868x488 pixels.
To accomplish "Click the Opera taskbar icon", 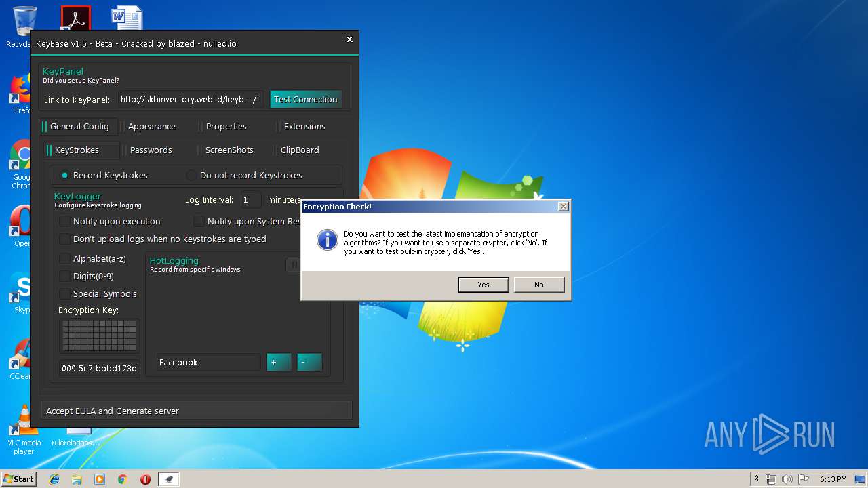I will click(x=145, y=479).
